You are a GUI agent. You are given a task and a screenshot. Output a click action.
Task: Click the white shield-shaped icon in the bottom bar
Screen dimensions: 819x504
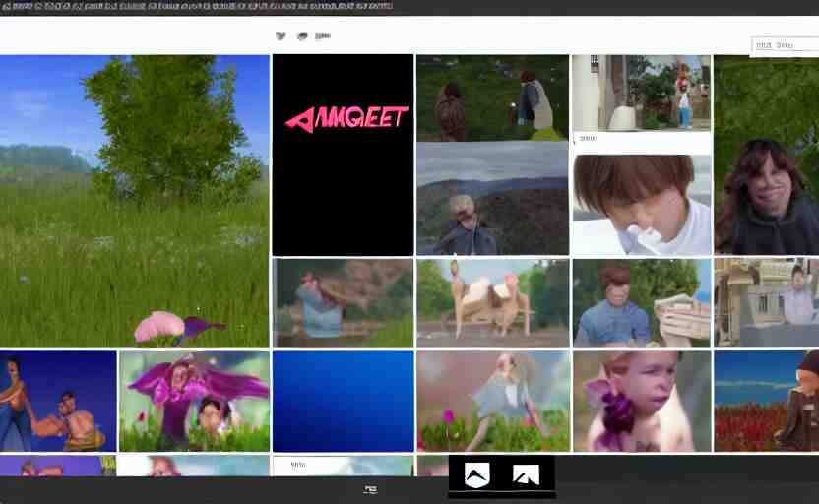[476, 476]
